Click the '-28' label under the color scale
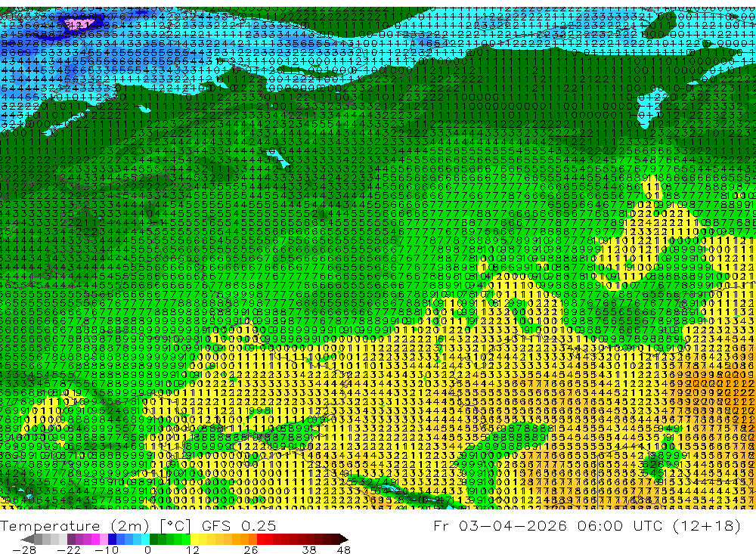 pyautogui.click(x=24, y=550)
